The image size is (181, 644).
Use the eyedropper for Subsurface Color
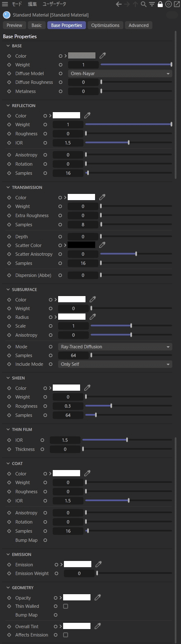click(x=93, y=299)
